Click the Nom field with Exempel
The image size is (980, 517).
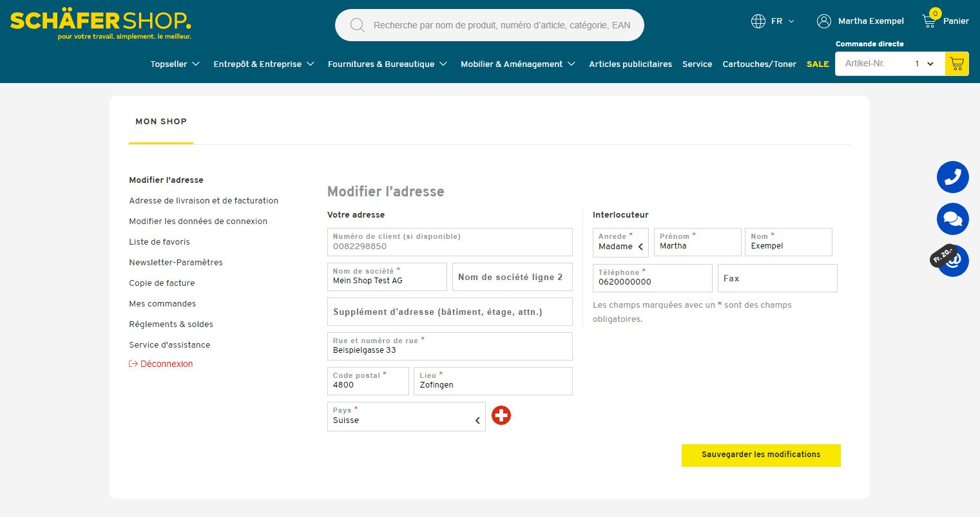click(789, 242)
